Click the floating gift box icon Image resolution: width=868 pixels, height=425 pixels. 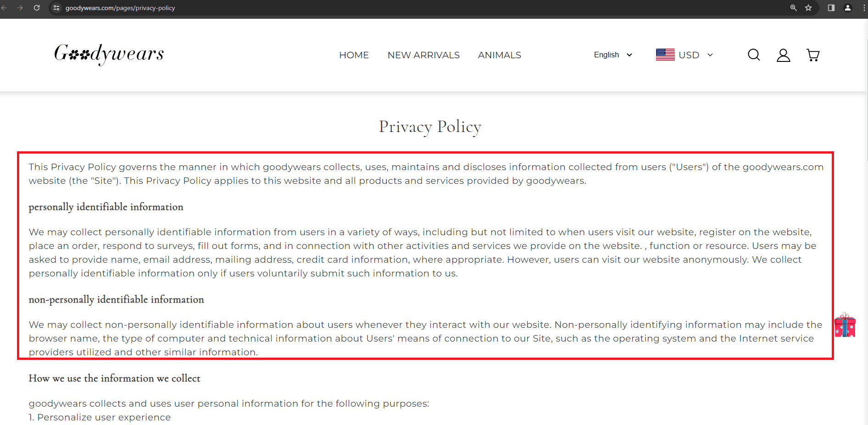click(x=845, y=326)
